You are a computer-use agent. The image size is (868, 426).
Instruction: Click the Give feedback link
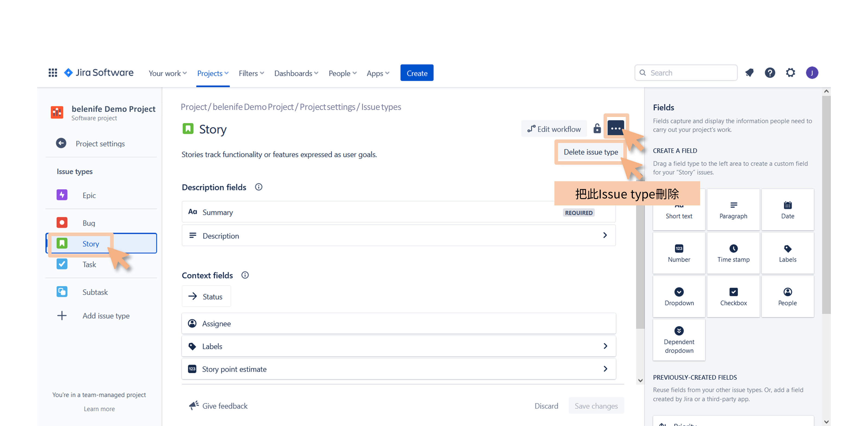coord(218,406)
